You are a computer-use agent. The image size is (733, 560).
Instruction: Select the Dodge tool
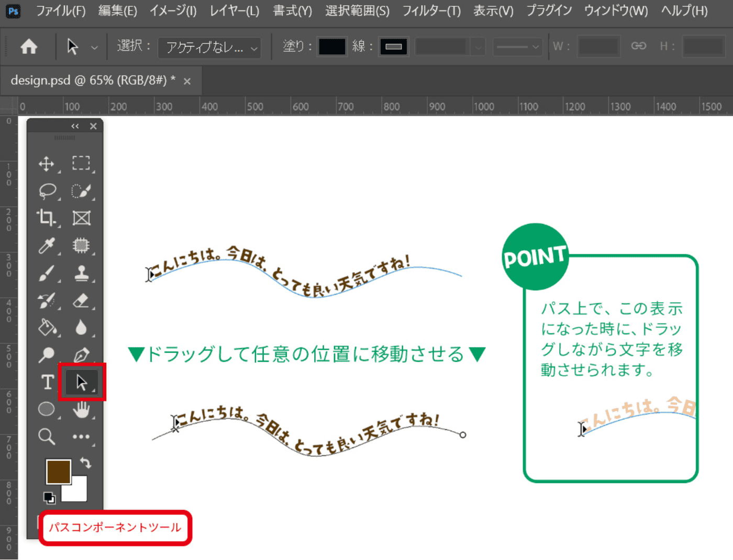coord(46,355)
